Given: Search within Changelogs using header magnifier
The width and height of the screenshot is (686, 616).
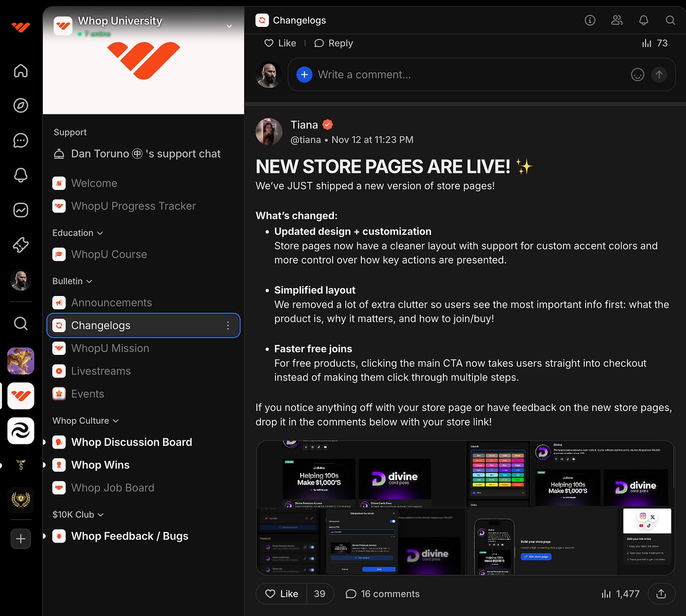Looking at the screenshot, I should (670, 20).
